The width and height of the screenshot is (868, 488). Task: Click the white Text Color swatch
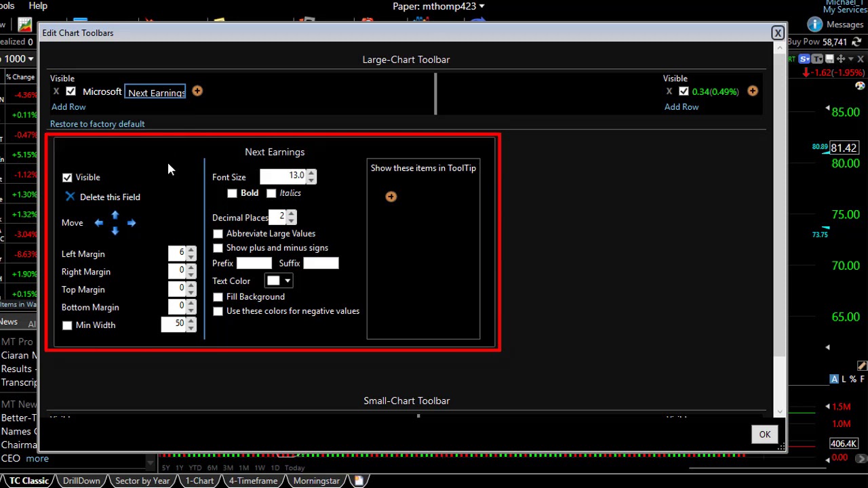coord(273,281)
